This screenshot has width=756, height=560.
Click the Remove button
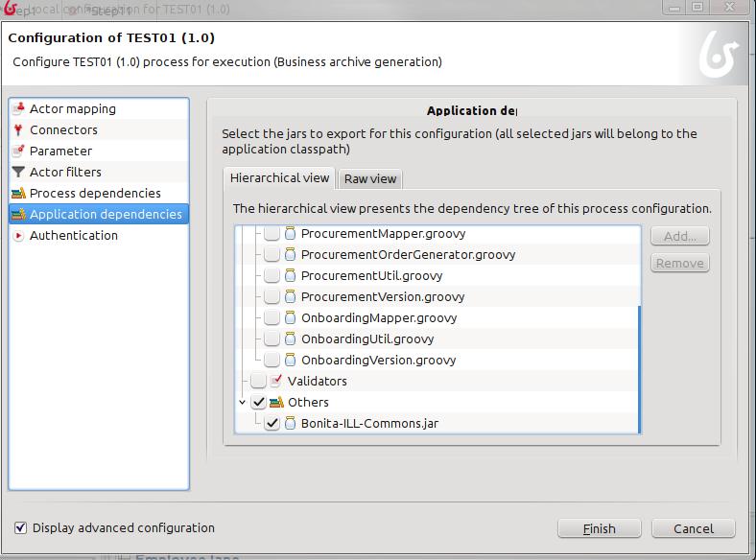[x=680, y=263]
